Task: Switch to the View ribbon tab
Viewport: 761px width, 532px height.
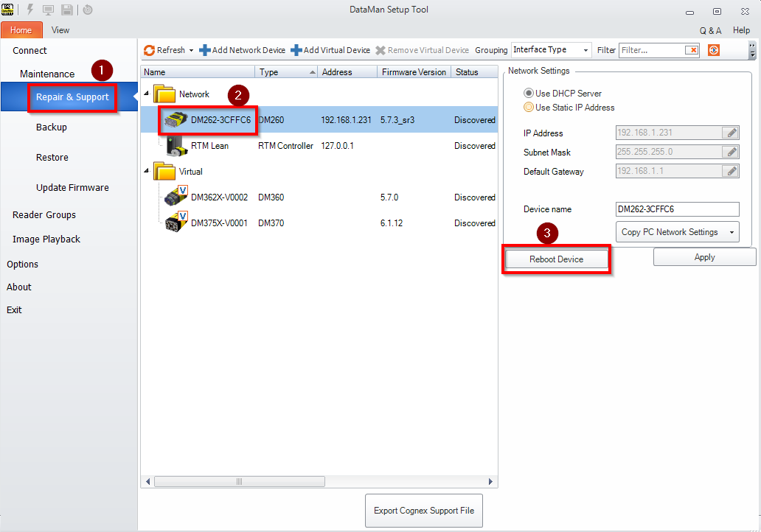Action: 60,30
